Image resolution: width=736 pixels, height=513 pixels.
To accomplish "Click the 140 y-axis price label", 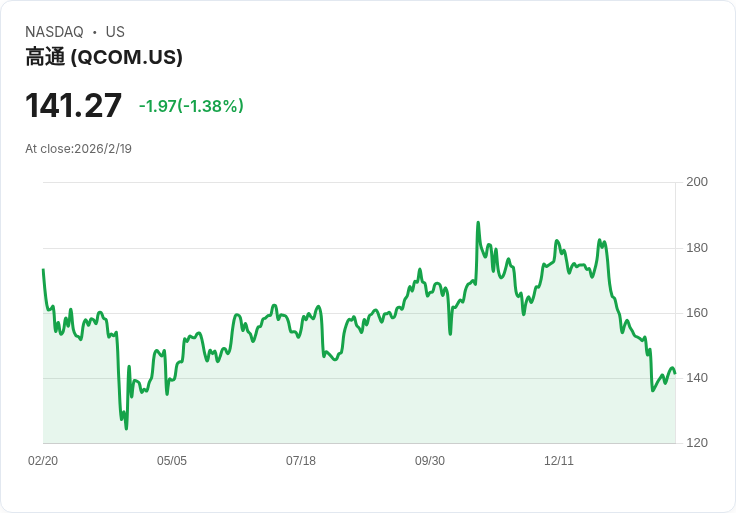I will coord(697,378).
